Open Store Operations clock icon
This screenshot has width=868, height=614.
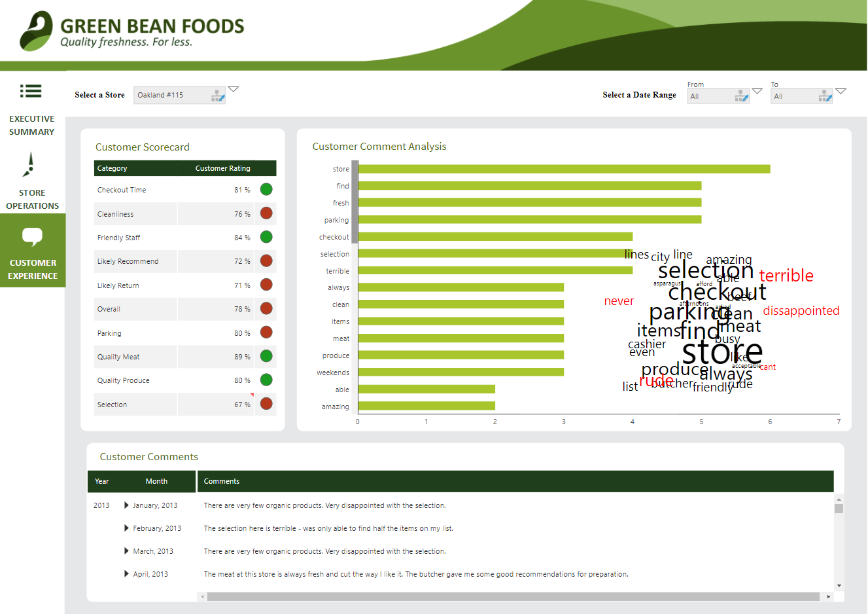[29, 165]
